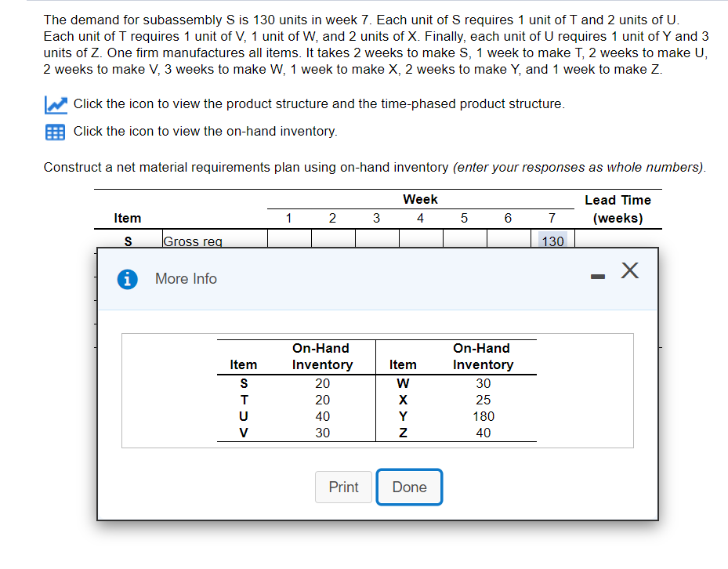
Task: Click the week 5 gross requirement cell for S
Action: click(465, 239)
